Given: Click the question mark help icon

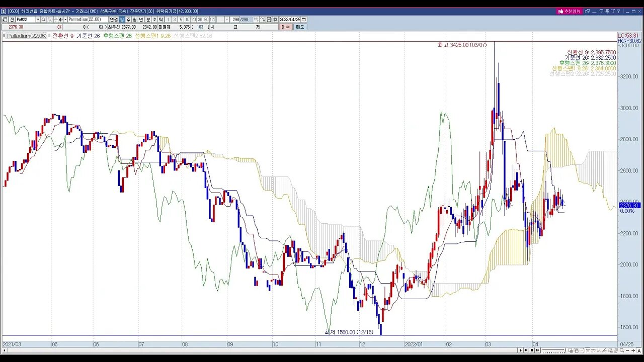Looking at the screenshot, I should coord(618,11).
